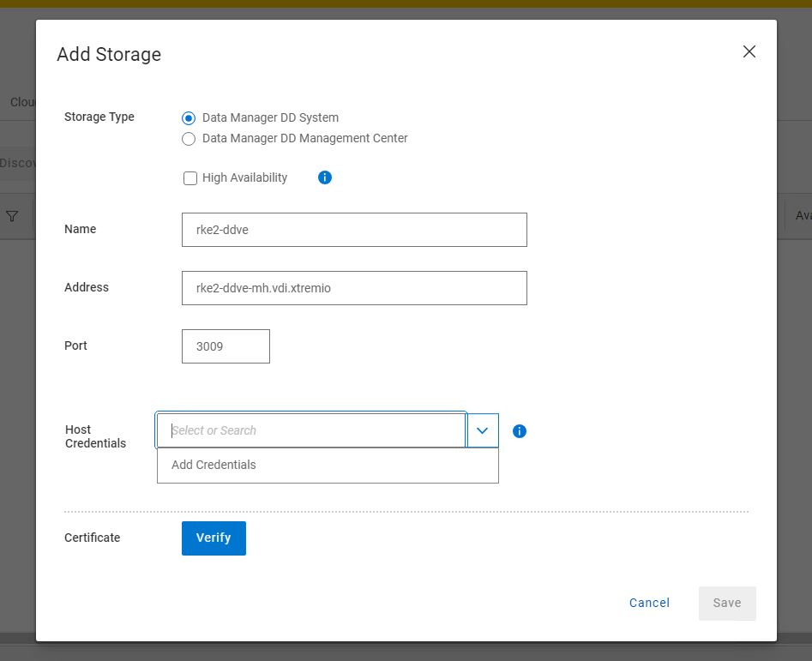Viewport: 812px width, 661px height.
Task: Collapse the Host Credentials dropdown arrow
Action: click(x=482, y=430)
